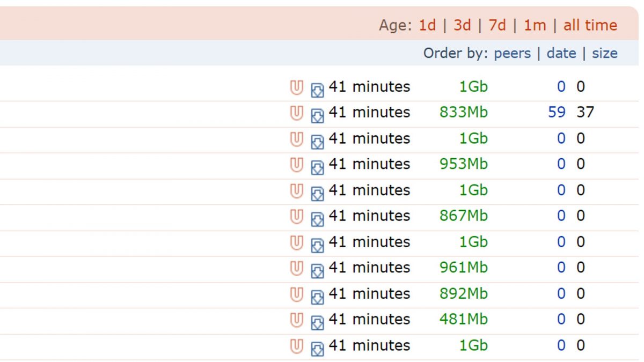Image resolution: width=644 pixels, height=362 pixels.
Task: Download torrent file for 892Mb entry
Action: (317, 296)
